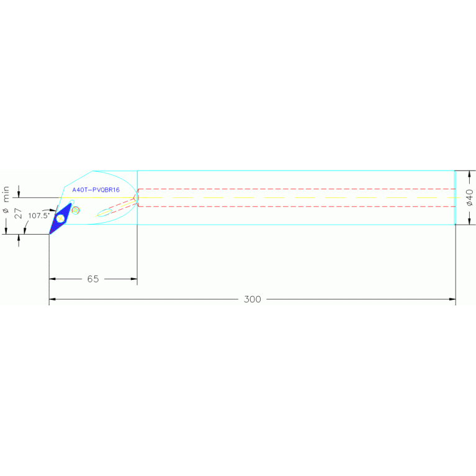476x476 pixels.
Task: Click the oval coolant outlet hole
Action: coord(104,213)
